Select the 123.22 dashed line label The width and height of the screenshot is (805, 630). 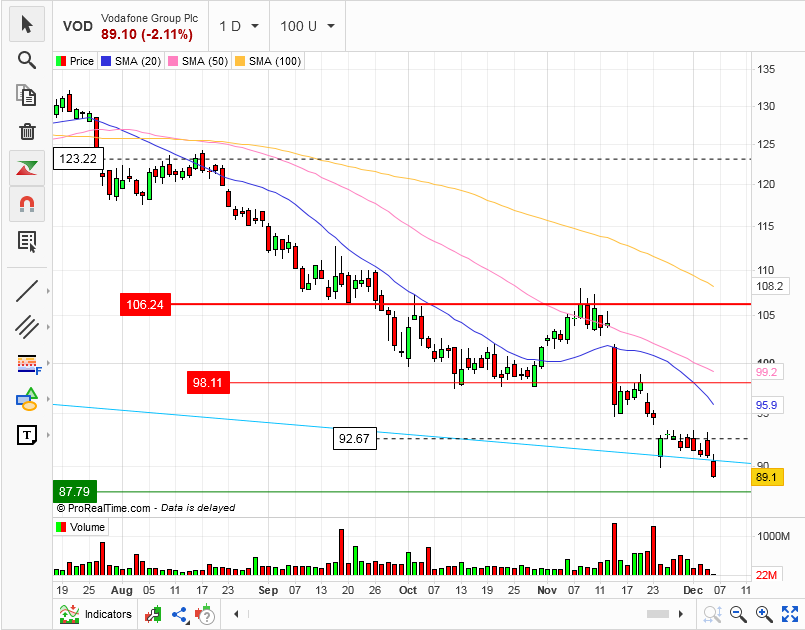[x=78, y=159]
